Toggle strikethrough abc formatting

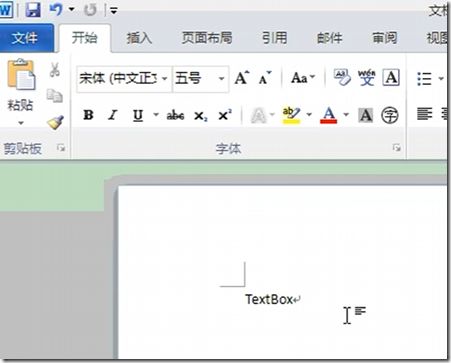[175, 116]
